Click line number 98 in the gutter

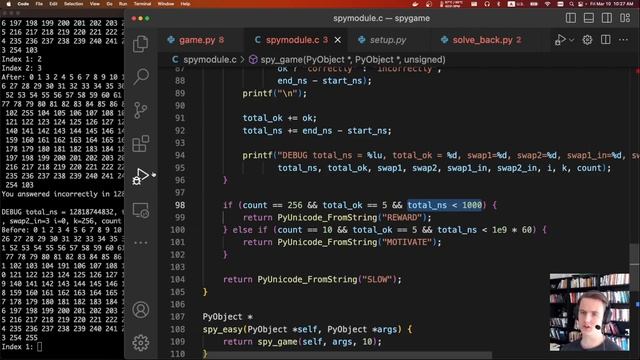(180, 205)
